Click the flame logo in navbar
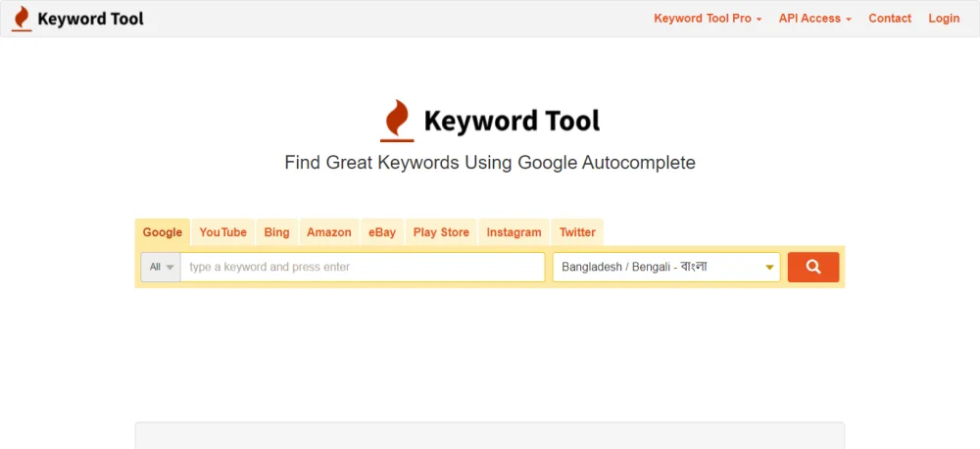 22,19
